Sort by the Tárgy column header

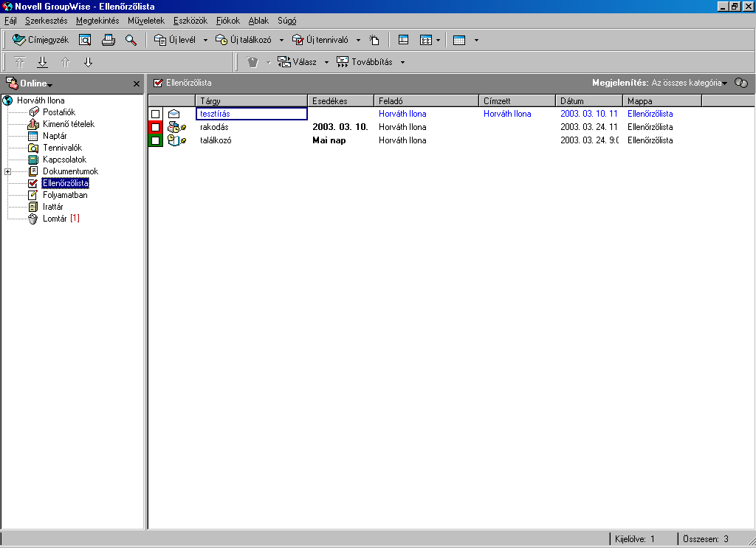(252, 101)
